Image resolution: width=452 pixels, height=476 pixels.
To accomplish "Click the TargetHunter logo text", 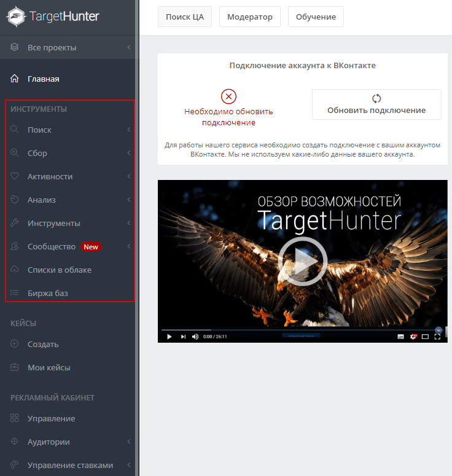I will (64, 17).
